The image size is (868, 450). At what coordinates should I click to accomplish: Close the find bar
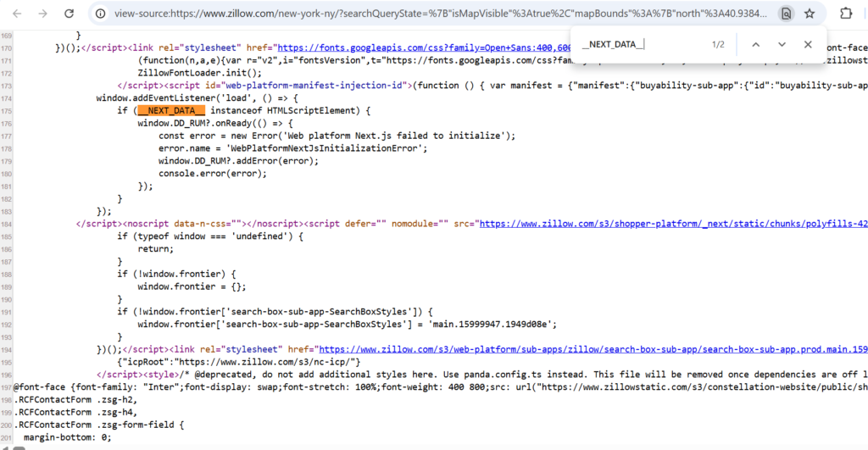coord(808,44)
